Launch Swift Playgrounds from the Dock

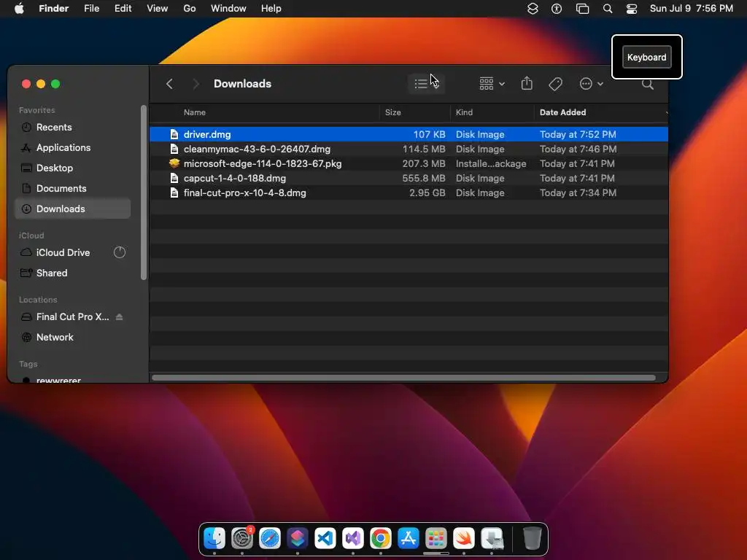coord(463,539)
